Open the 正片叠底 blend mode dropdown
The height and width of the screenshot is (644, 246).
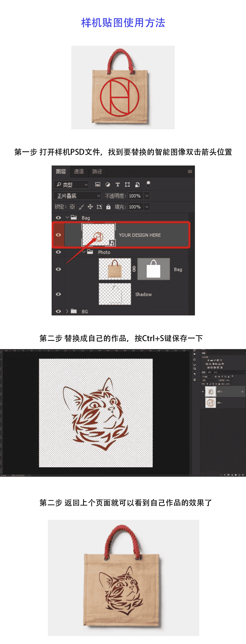point(78,196)
